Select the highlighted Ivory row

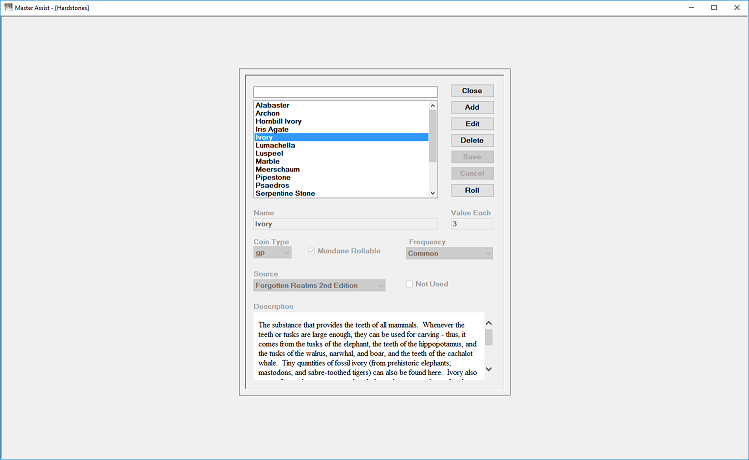[x=342, y=138]
